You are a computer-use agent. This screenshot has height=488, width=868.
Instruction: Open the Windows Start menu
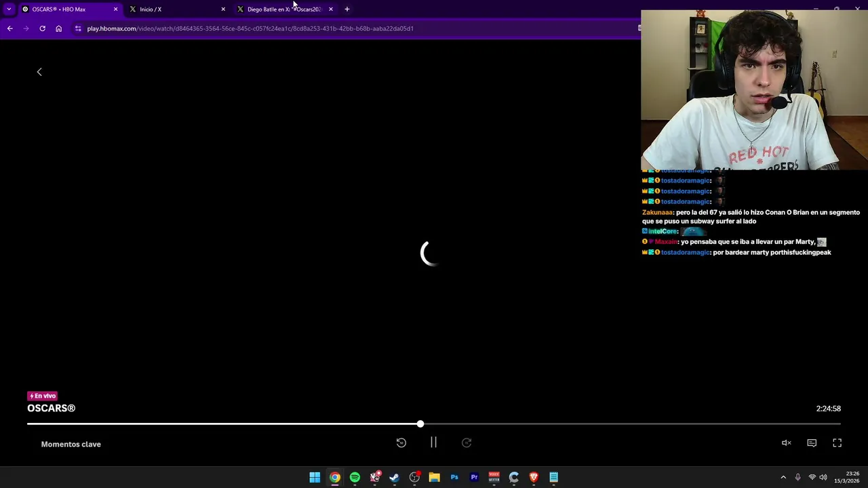pos(315,477)
